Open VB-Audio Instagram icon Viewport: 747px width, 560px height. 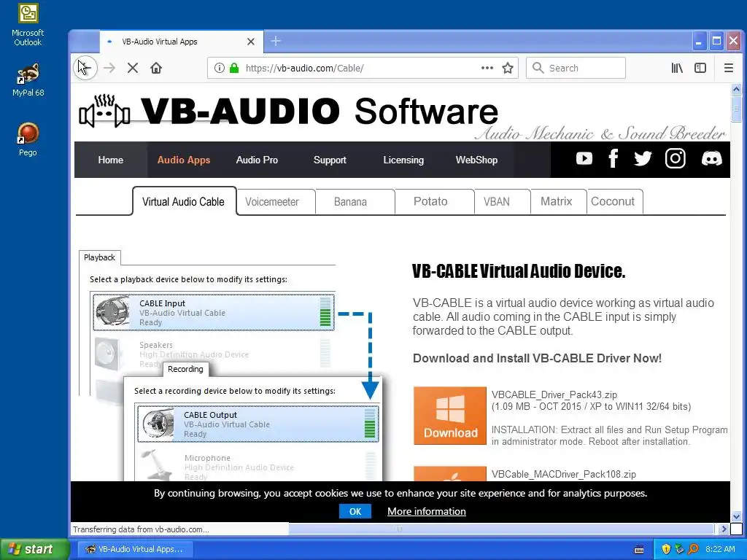tap(675, 158)
